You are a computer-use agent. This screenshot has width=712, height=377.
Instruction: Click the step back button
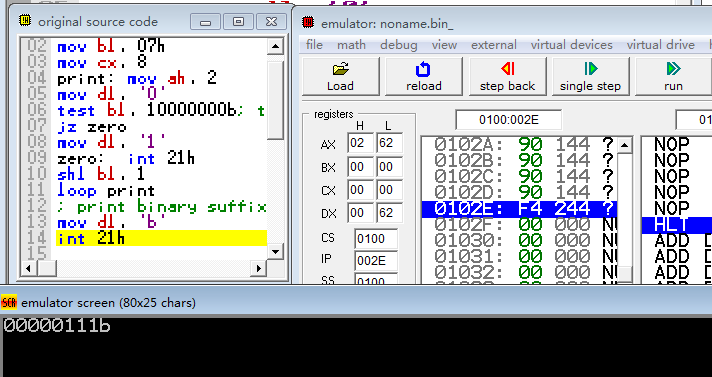[x=507, y=76]
